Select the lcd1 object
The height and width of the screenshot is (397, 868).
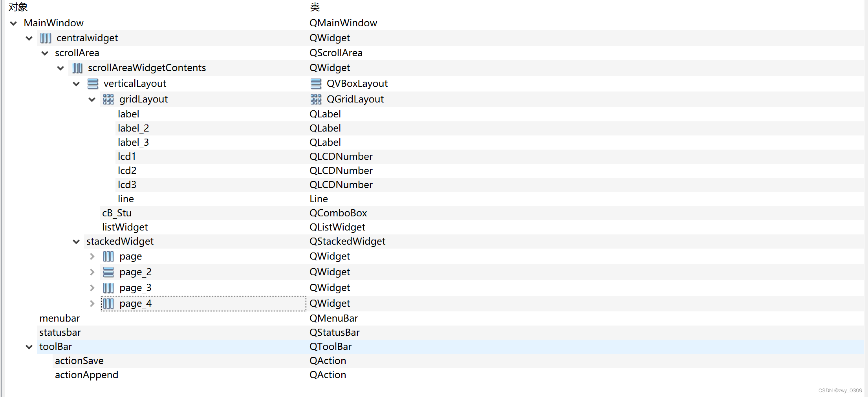127,157
